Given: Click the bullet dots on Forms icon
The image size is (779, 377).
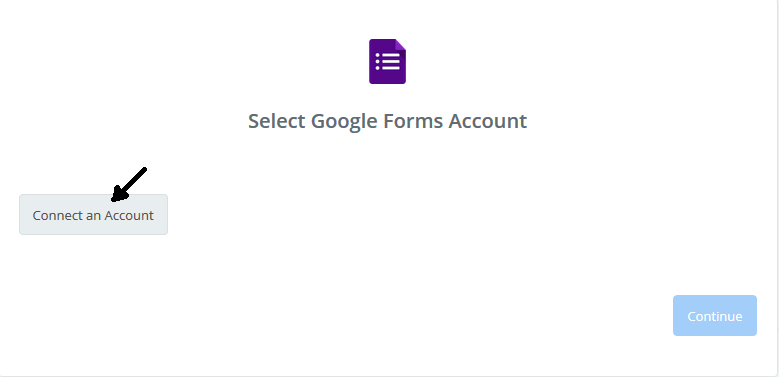Looking at the screenshot, I should [x=378, y=61].
